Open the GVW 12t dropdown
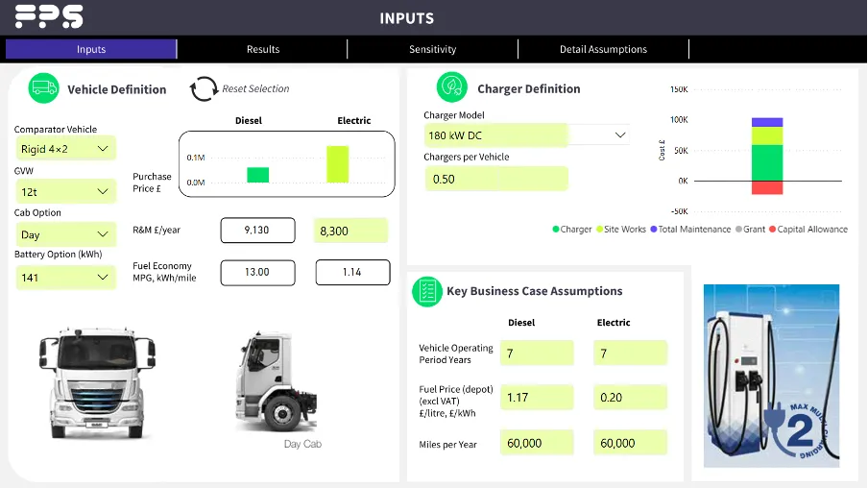 (65, 192)
